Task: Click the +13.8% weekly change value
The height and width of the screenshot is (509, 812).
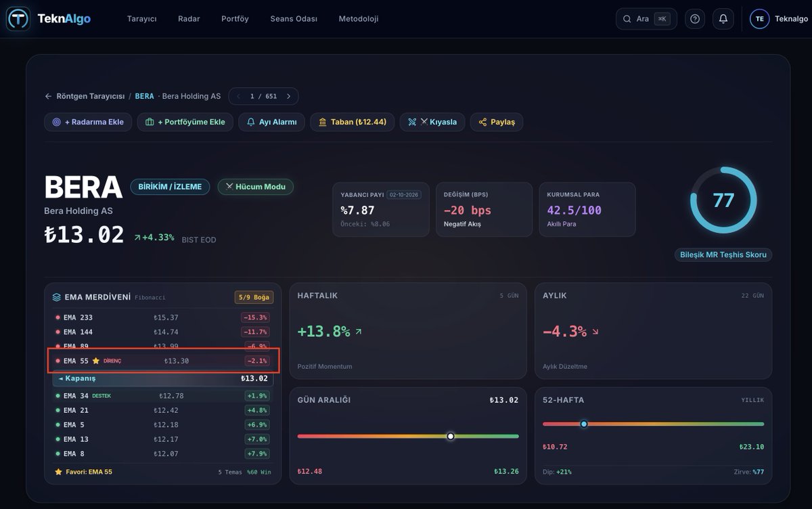Action: (x=323, y=331)
